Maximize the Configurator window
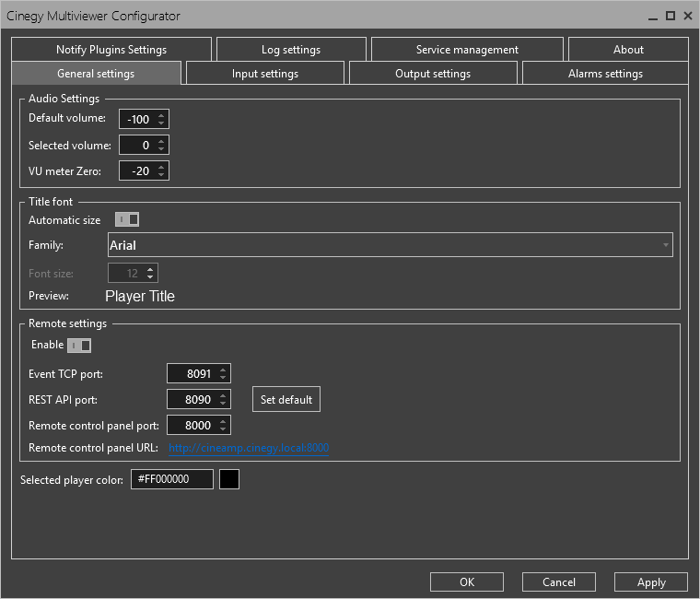The height and width of the screenshot is (599, 700). (x=671, y=16)
